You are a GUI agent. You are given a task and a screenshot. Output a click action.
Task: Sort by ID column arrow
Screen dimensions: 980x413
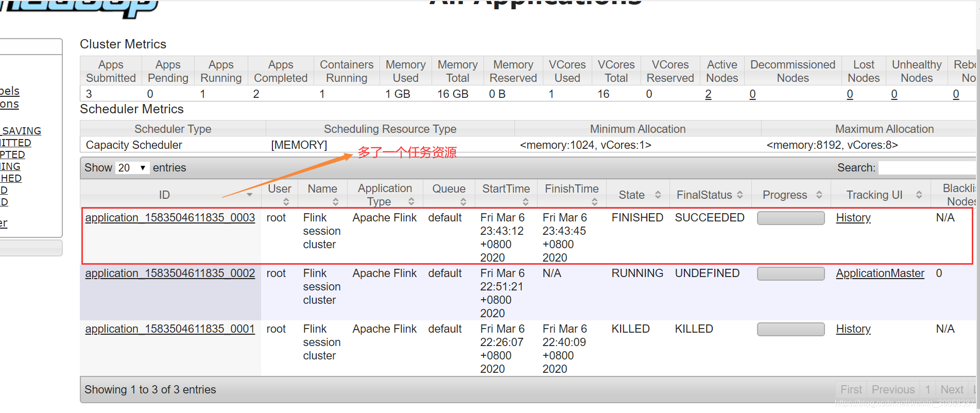click(x=250, y=195)
